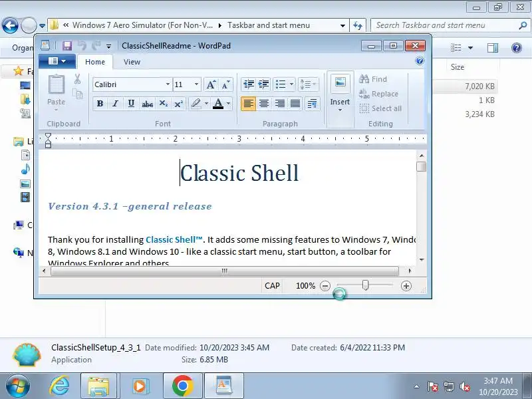Click the Classic Shell™ link text in the document

(174, 239)
